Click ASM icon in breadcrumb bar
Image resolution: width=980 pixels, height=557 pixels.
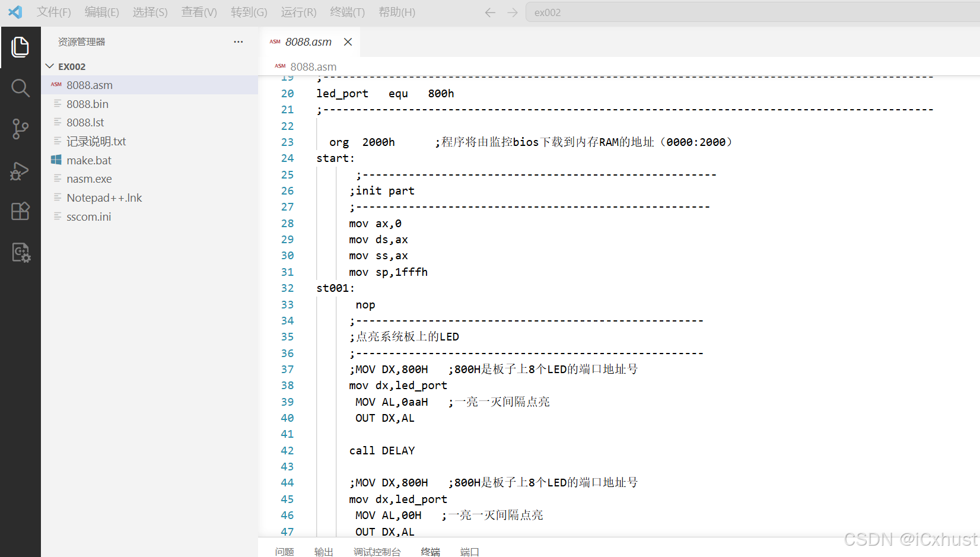point(280,66)
